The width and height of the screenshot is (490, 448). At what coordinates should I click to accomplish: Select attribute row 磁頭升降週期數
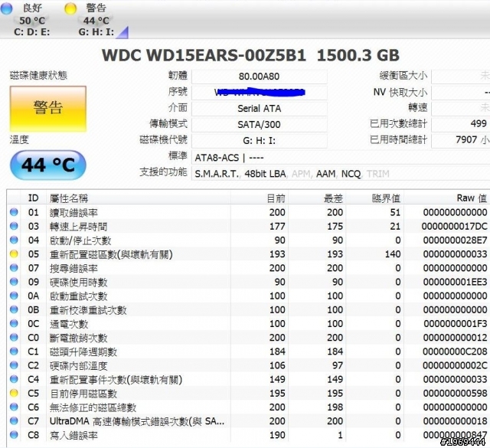point(248,352)
